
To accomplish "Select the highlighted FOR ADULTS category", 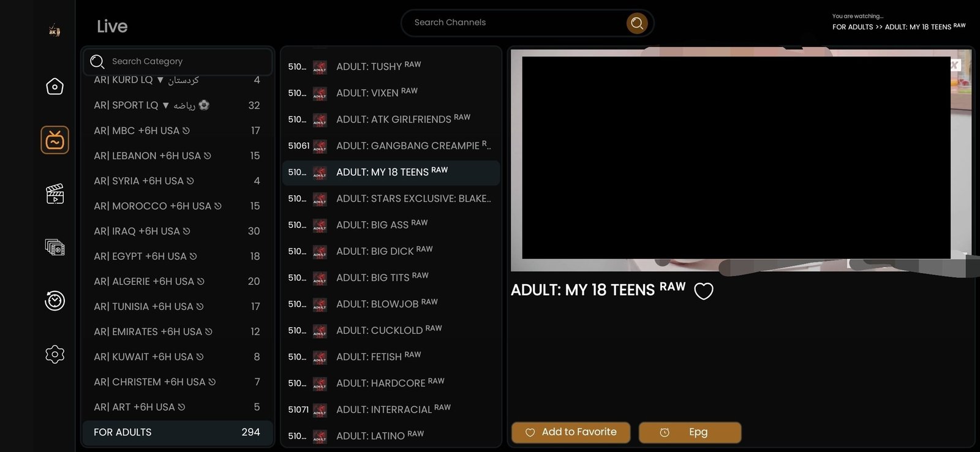I will (177, 432).
